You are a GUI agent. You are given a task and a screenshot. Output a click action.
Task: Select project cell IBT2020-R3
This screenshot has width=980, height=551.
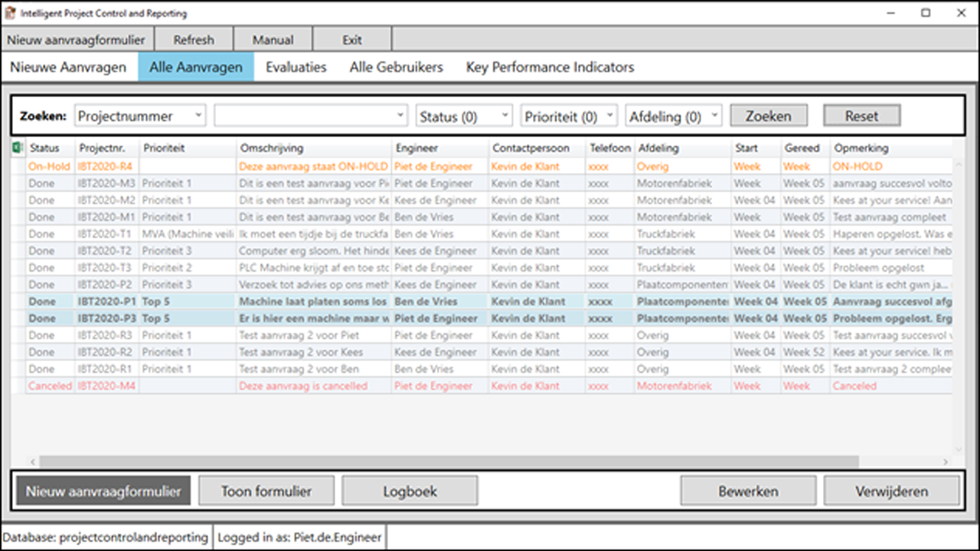pyautogui.click(x=106, y=335)
